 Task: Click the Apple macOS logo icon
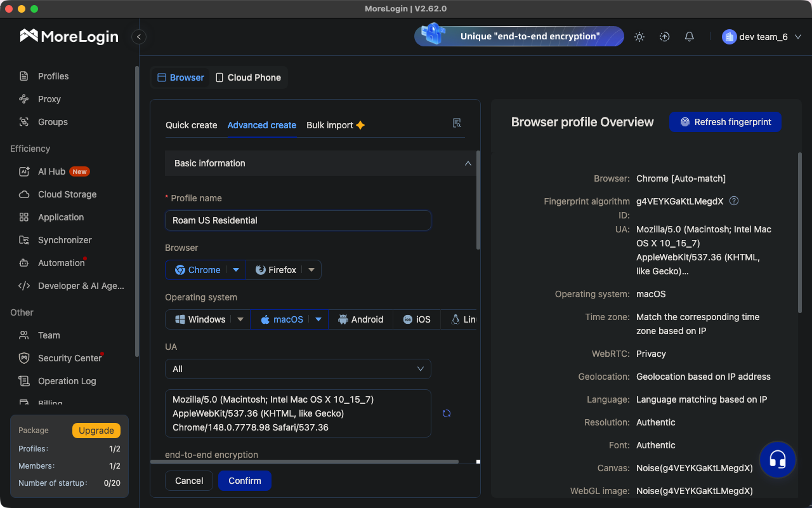[265, 319]
